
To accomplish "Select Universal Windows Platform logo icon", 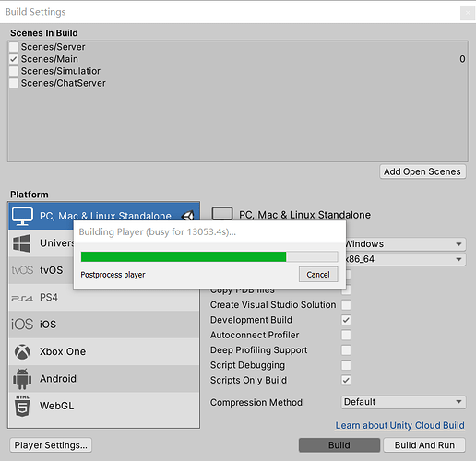I will 22,243.
